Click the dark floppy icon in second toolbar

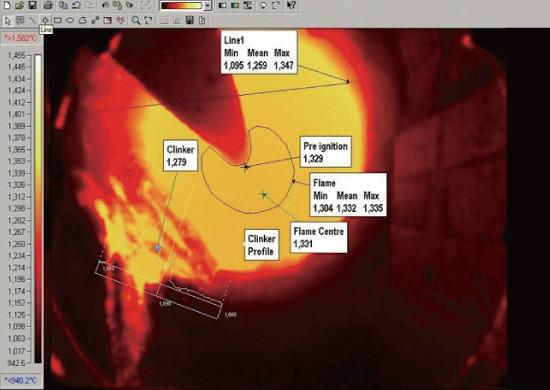(189, 20)
